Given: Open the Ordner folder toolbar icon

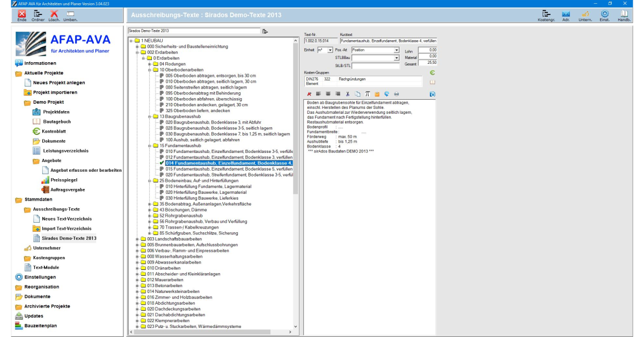Looking at the screenshot, I should 38,13.
